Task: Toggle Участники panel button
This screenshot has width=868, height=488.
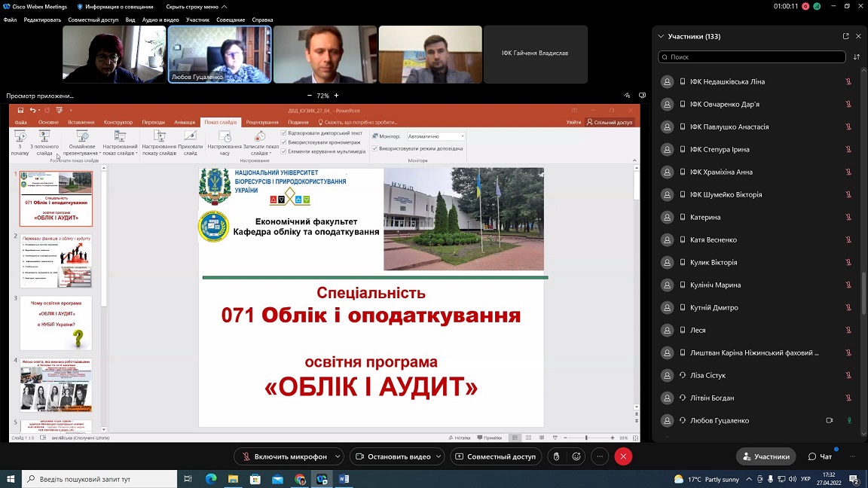Action: [x=766, y=456]
